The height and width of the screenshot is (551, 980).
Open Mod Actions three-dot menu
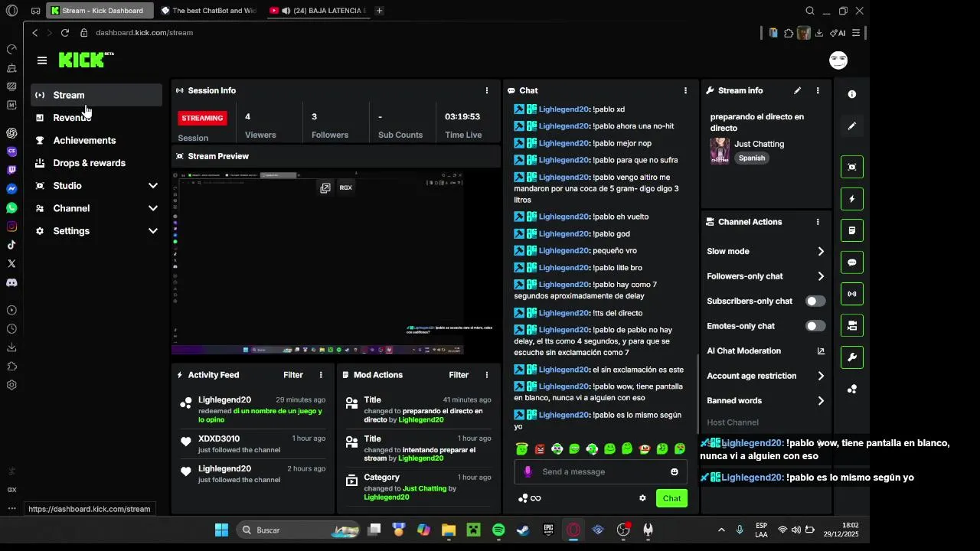pyautogui.click(x=486, y=375)
